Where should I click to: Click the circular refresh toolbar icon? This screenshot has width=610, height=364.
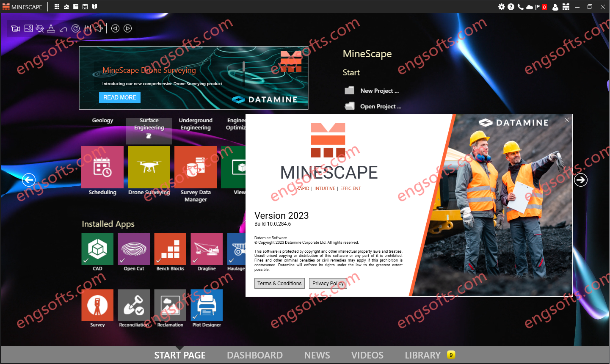[75, 28]
